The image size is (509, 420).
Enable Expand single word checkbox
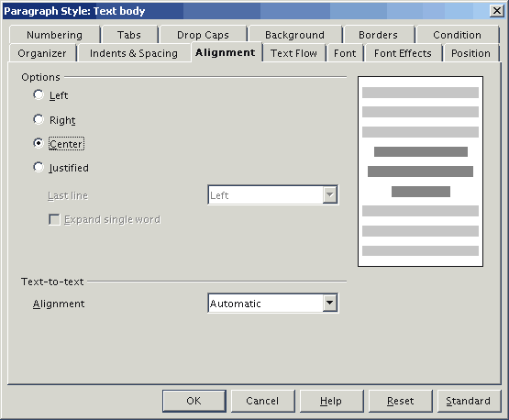(x=54, y=219)
